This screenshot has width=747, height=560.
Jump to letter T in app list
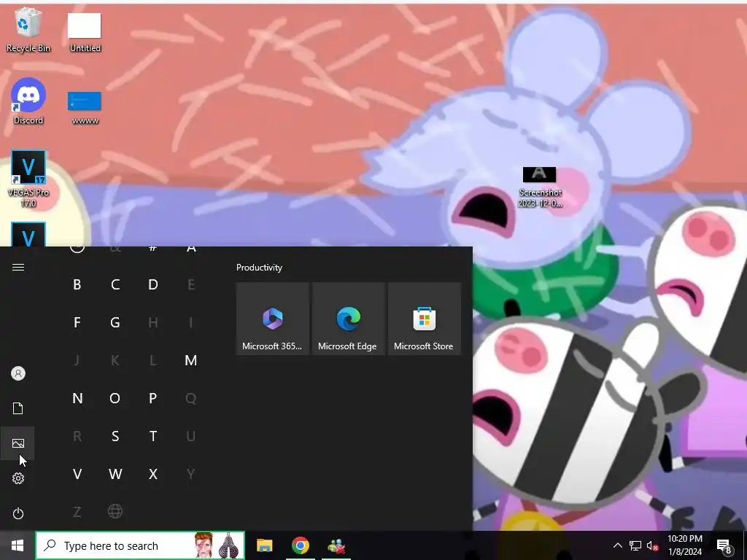point(153,436)
